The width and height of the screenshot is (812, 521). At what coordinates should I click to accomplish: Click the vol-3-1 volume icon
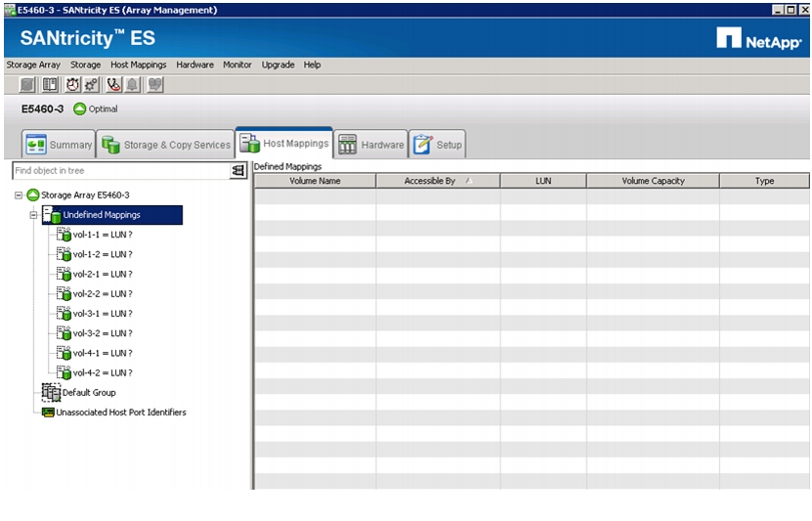pyautogui.click(x=64, y=314)
